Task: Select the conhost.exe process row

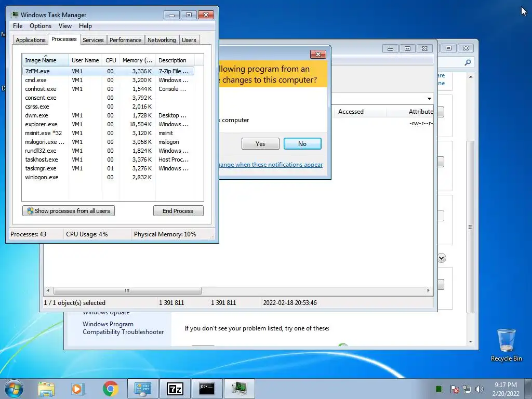Action: 108,89
